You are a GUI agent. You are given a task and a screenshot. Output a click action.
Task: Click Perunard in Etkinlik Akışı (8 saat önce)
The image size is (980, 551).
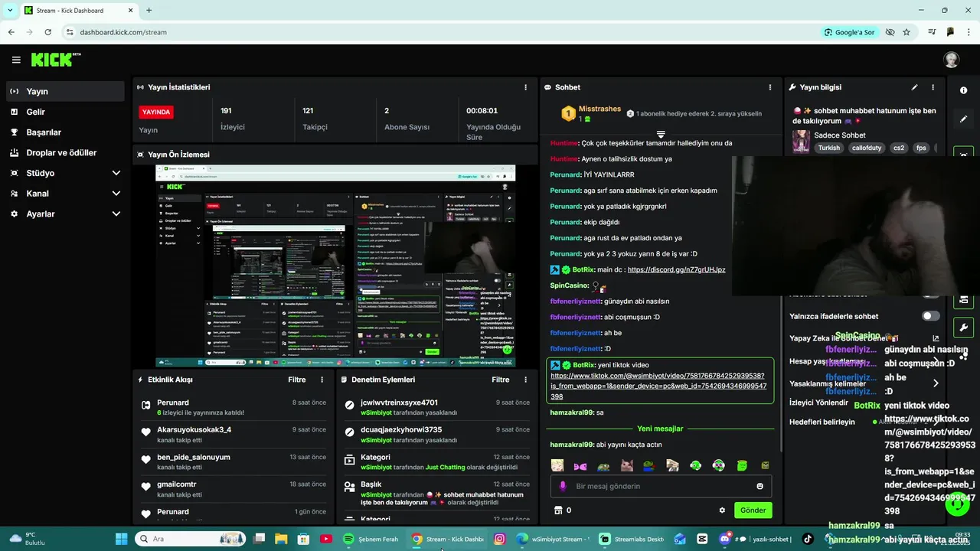pos(173,403)
